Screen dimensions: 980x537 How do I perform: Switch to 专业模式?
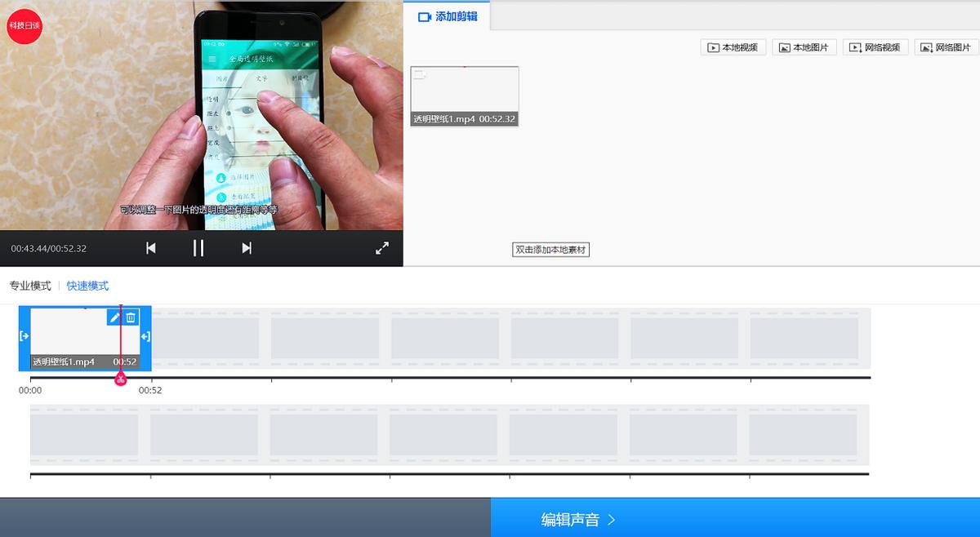30,286
